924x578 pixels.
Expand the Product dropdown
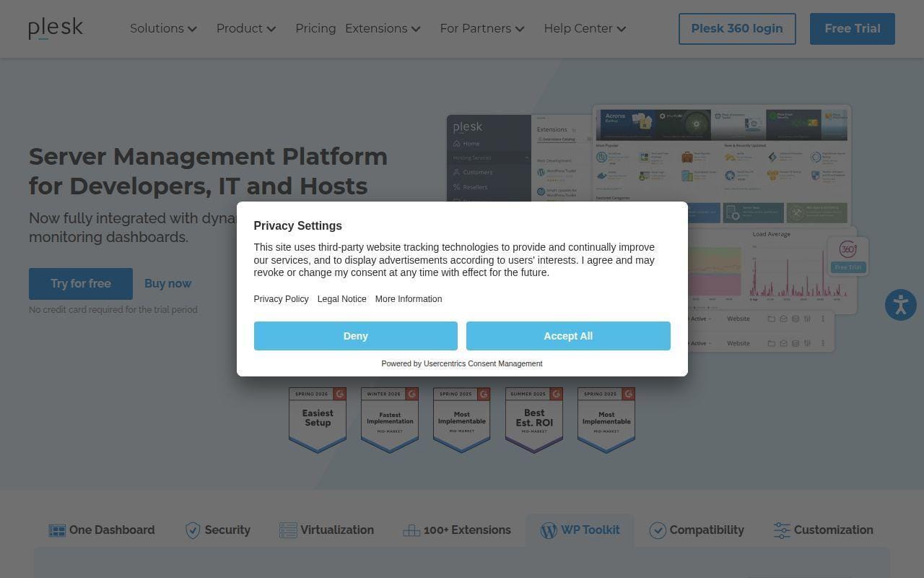point(246,29)
